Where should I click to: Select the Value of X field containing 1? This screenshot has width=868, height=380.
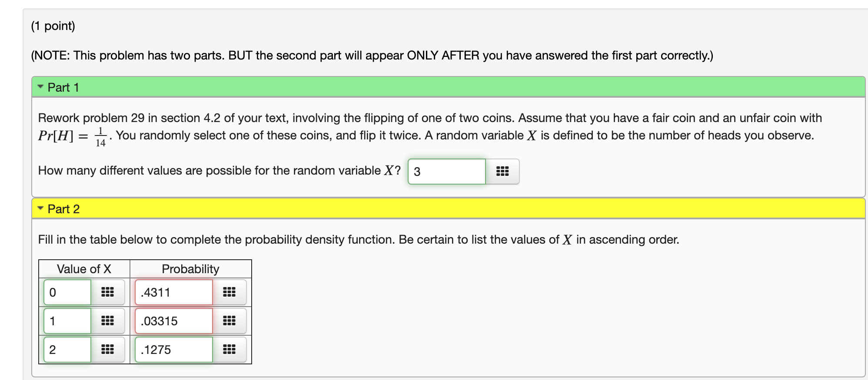(67, 321)
